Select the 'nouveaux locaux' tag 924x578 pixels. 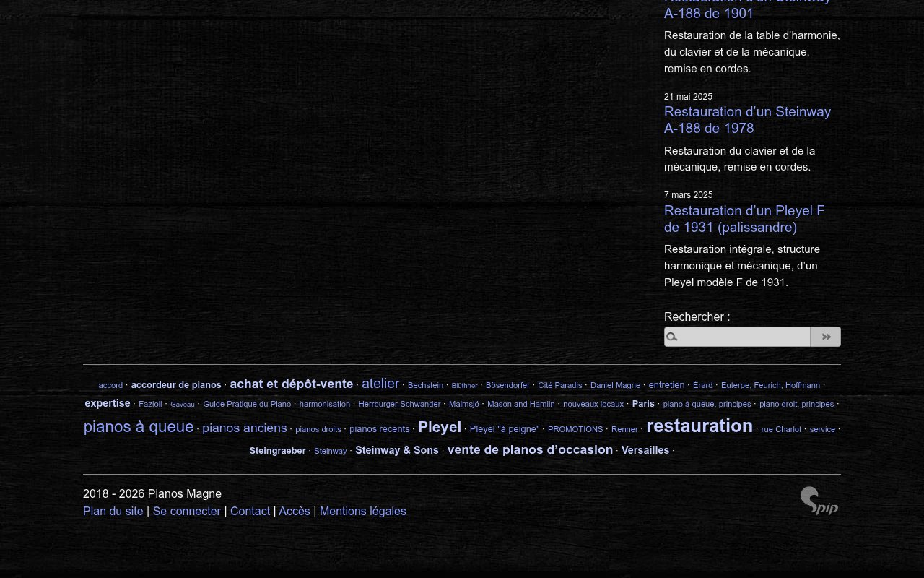(593, 404)
